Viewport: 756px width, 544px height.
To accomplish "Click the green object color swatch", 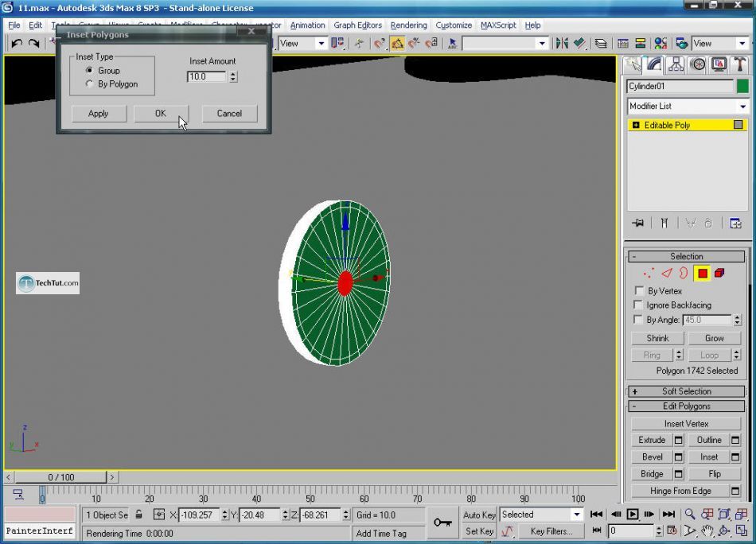I will [x=742, y=86].
